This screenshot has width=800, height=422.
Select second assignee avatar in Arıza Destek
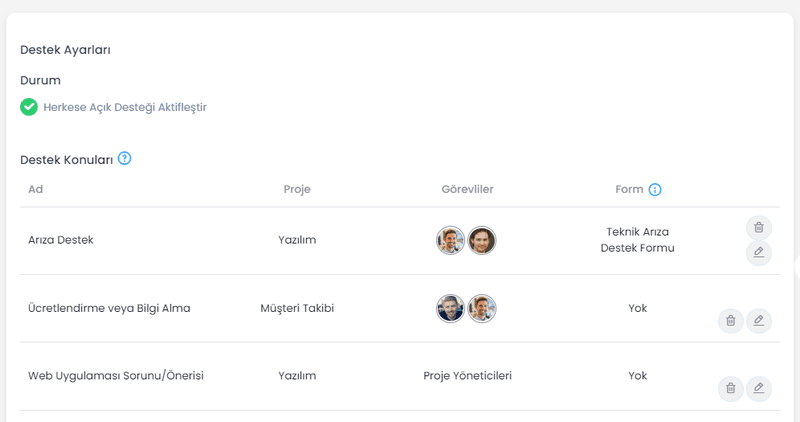point(482,240)
